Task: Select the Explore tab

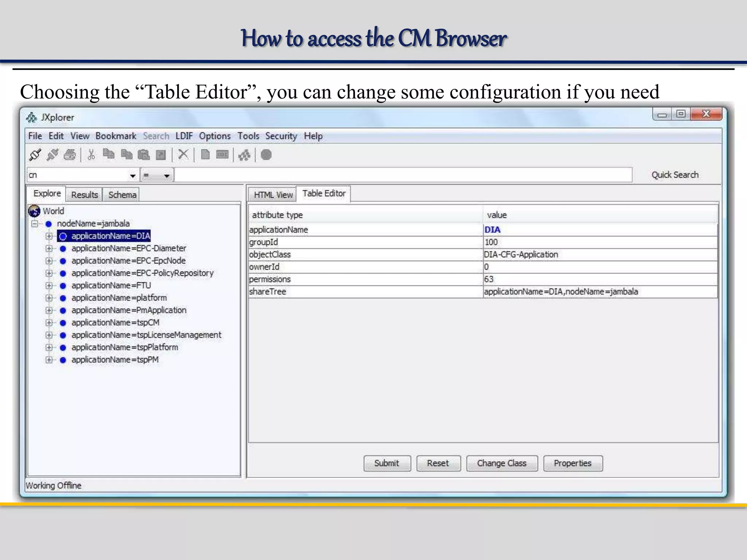Action: [47, 193]
